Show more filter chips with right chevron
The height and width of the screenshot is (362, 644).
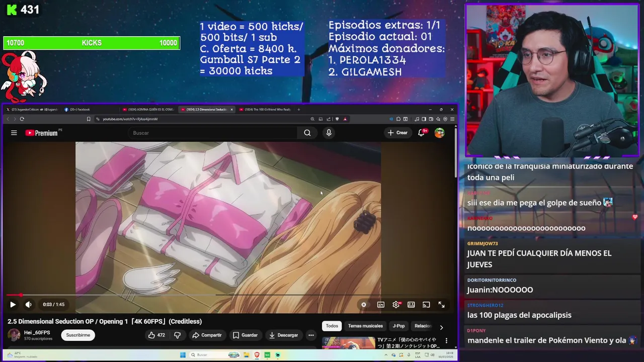pos(441,327)
